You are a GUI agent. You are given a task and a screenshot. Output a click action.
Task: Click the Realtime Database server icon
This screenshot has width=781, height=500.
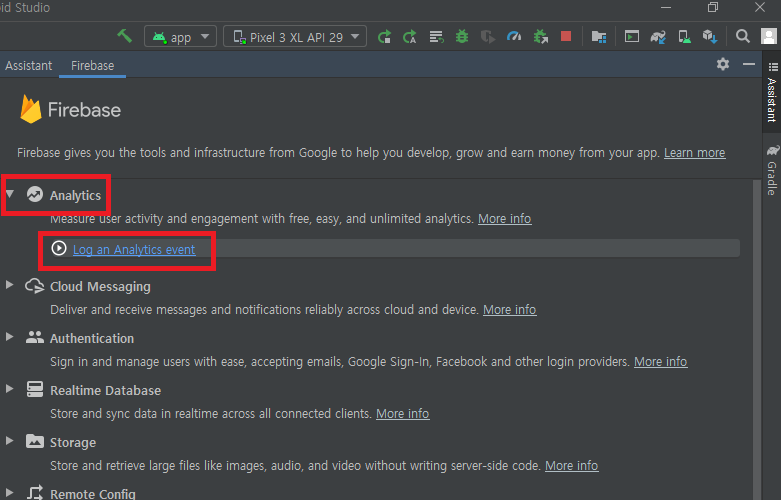pos(35,389)
